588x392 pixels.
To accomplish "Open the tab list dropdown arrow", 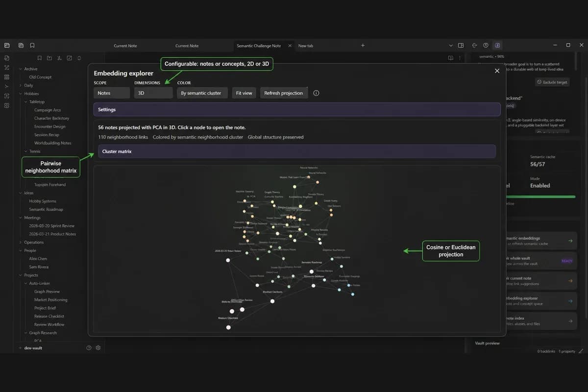I will pos(451,46).
